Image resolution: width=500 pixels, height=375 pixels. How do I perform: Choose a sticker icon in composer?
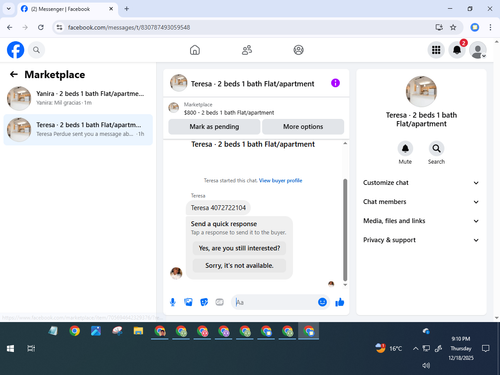click(204, 302)
